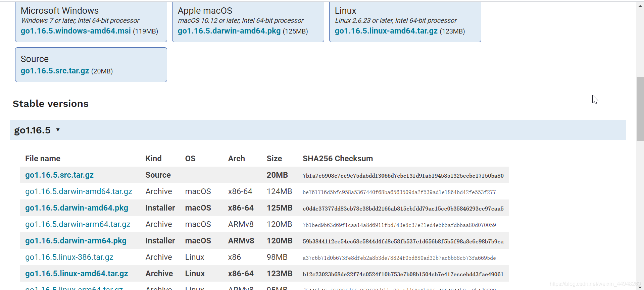
Task: Open go1.16.5.darwin-arm64.tar.gz archive link
Action: point(78,224)
